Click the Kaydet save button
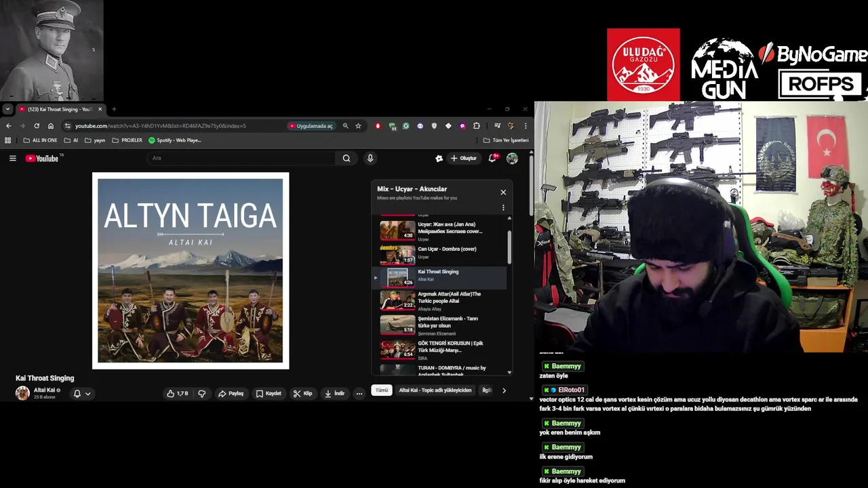The width and height of the screenshot is (868, 488). 269,393
